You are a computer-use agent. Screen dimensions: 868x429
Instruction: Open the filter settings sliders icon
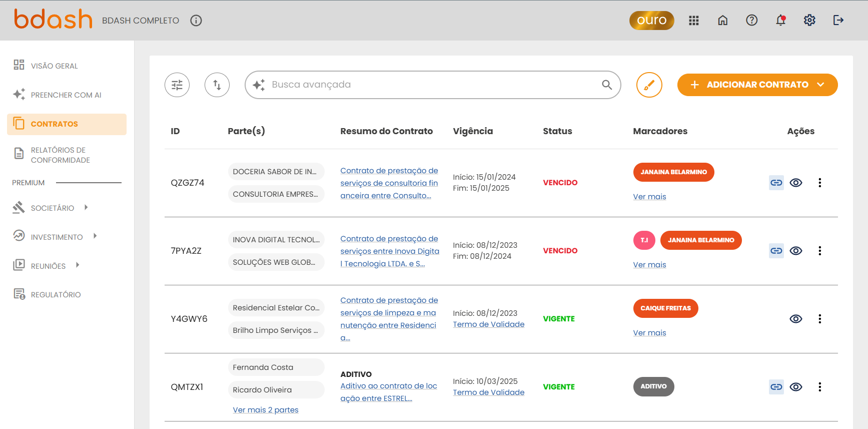click(x=177, y=85)
